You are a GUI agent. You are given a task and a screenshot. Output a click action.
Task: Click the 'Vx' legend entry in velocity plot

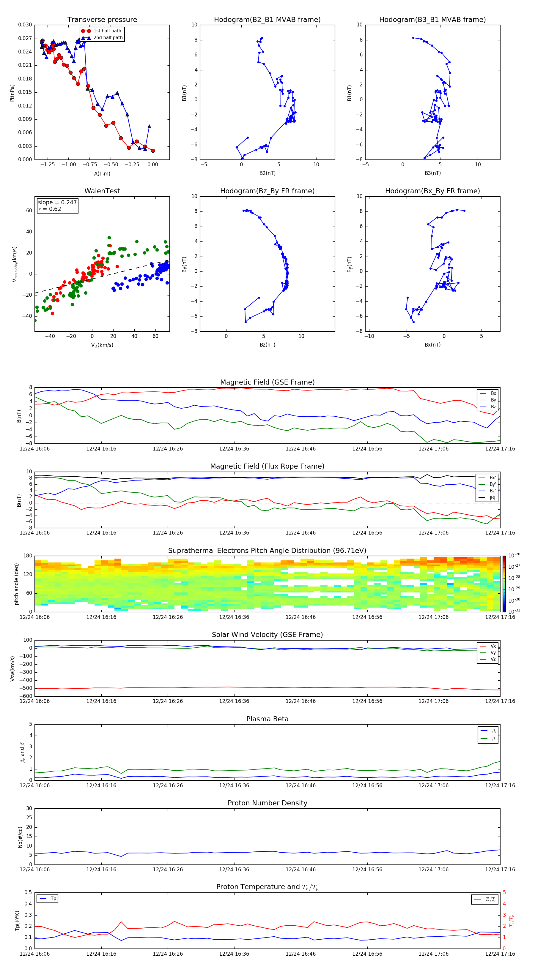click(488, 646)
